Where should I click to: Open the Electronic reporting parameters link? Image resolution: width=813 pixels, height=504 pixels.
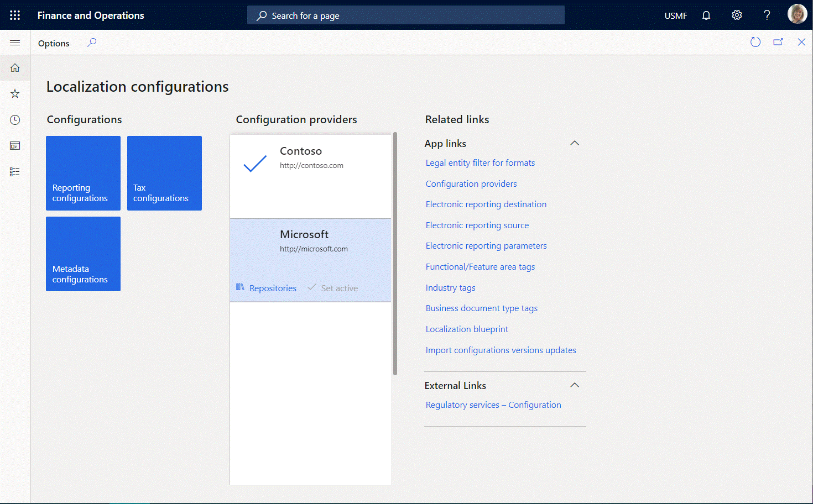tap(486, 246)
